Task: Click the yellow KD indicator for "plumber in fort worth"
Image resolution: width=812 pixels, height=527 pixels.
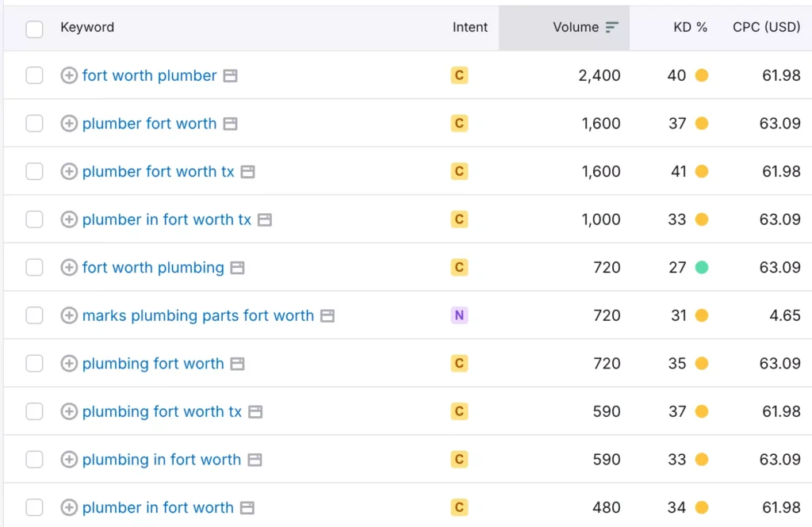Action: 702,507
